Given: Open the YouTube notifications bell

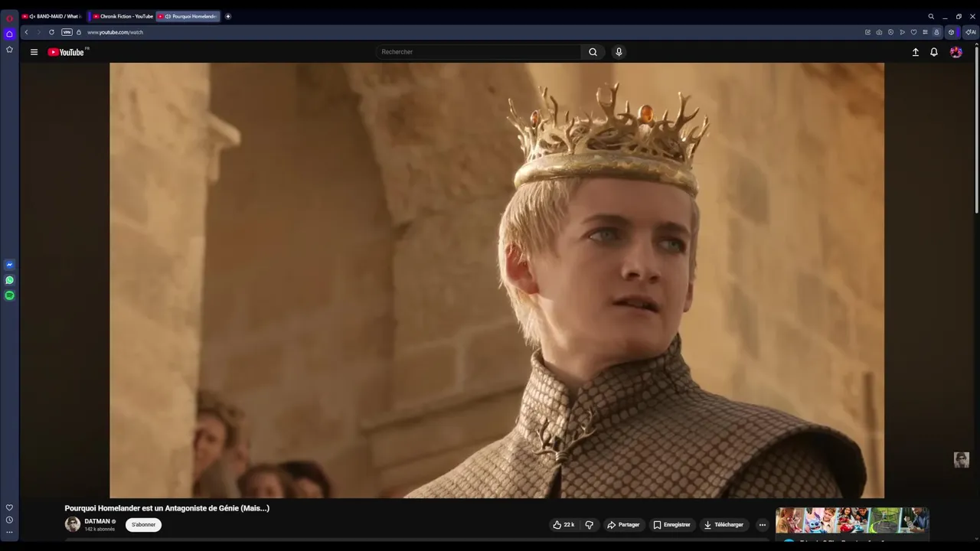Looking at the screenshot, I should [934, 52].
